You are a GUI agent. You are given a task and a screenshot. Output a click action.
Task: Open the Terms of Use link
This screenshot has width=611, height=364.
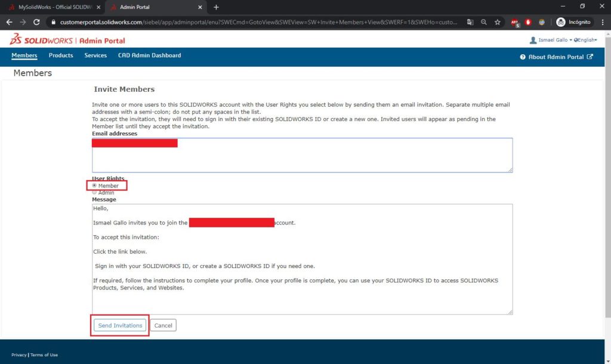click(x=44, y=355)
